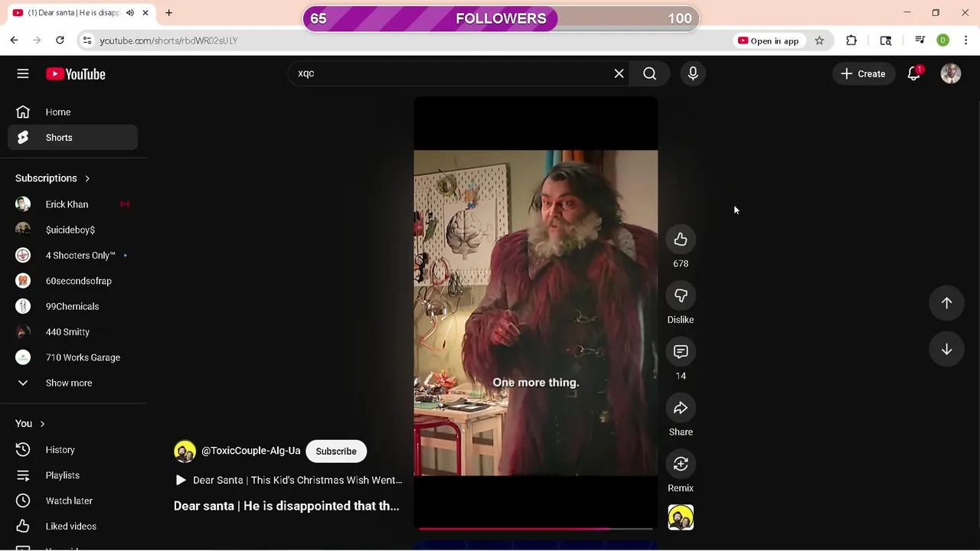Open Watch later in the sidebar

click(73, 500)
